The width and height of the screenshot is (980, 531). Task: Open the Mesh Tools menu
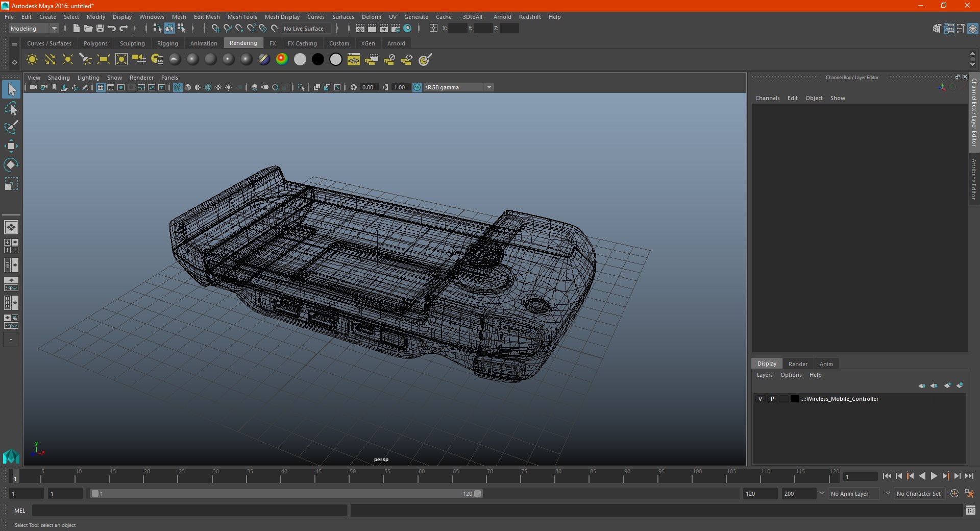point(242,17)
